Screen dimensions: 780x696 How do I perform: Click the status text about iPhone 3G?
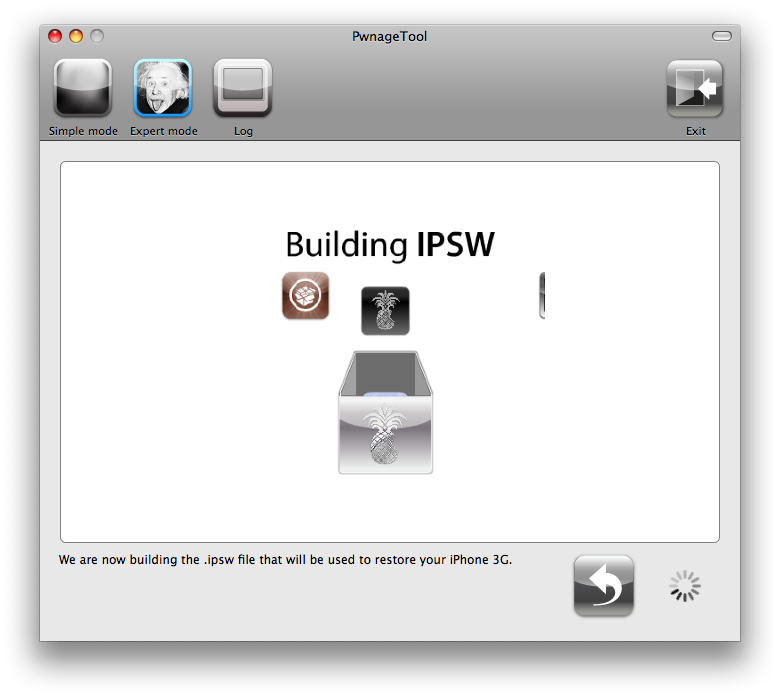[x=285, y=560]
